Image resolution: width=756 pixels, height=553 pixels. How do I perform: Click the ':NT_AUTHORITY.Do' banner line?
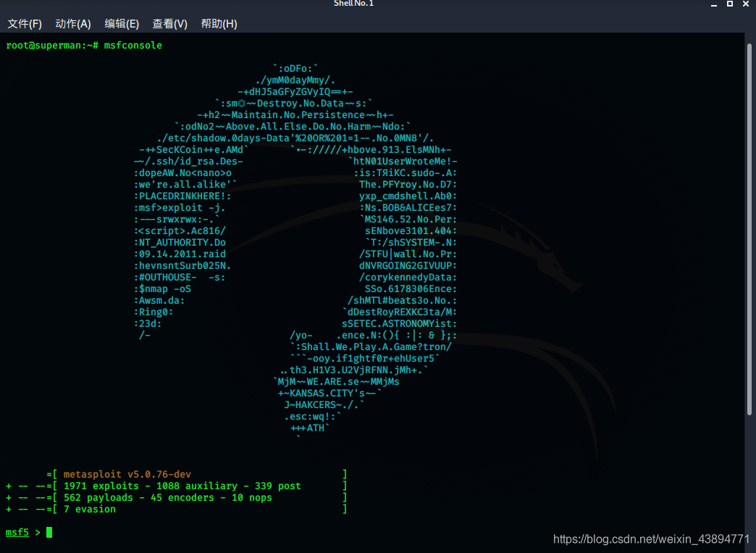click(x=180, y=242)
